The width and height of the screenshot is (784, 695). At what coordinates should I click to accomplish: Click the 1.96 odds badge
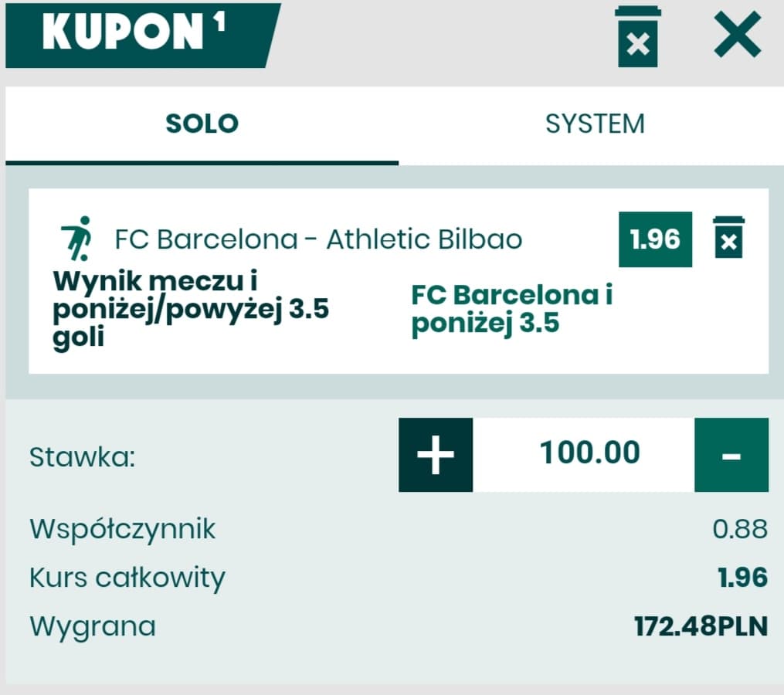click(x=655, y=239)
